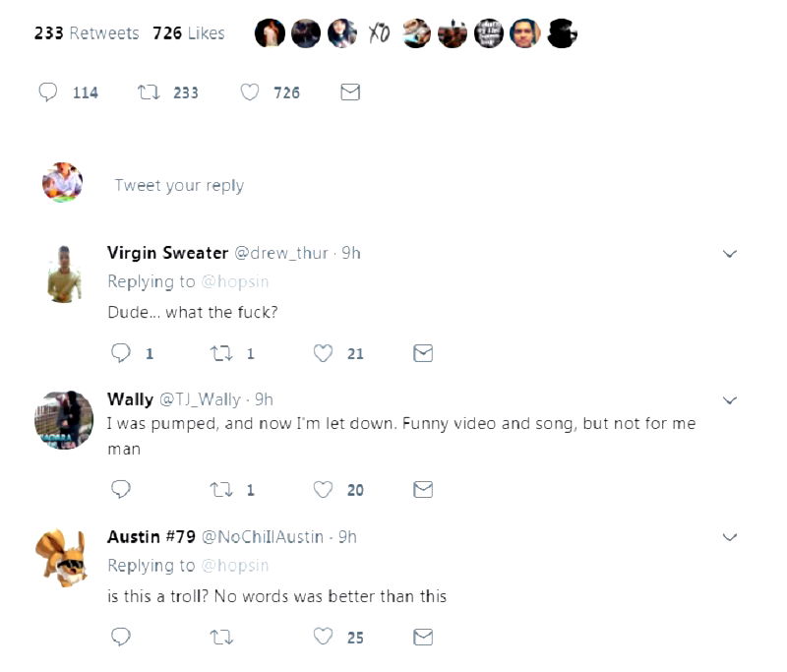Show the 726 Likes list

point(189,33)
